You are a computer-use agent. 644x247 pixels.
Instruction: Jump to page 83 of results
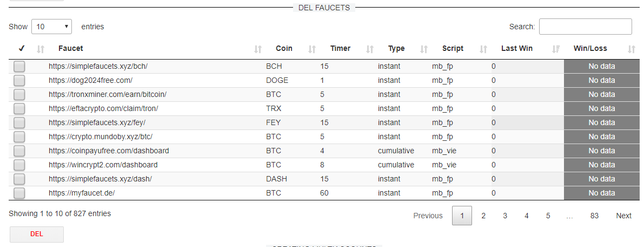[594, 216]
